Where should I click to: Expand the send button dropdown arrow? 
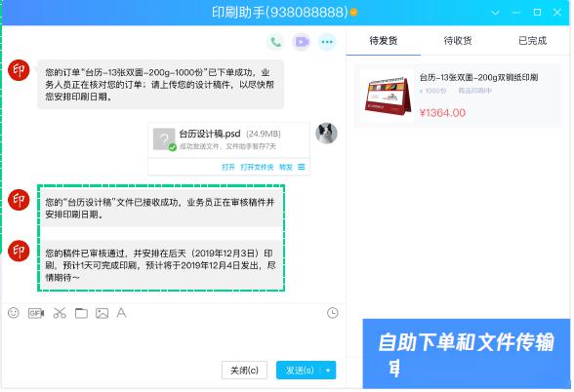pos(328,371)
